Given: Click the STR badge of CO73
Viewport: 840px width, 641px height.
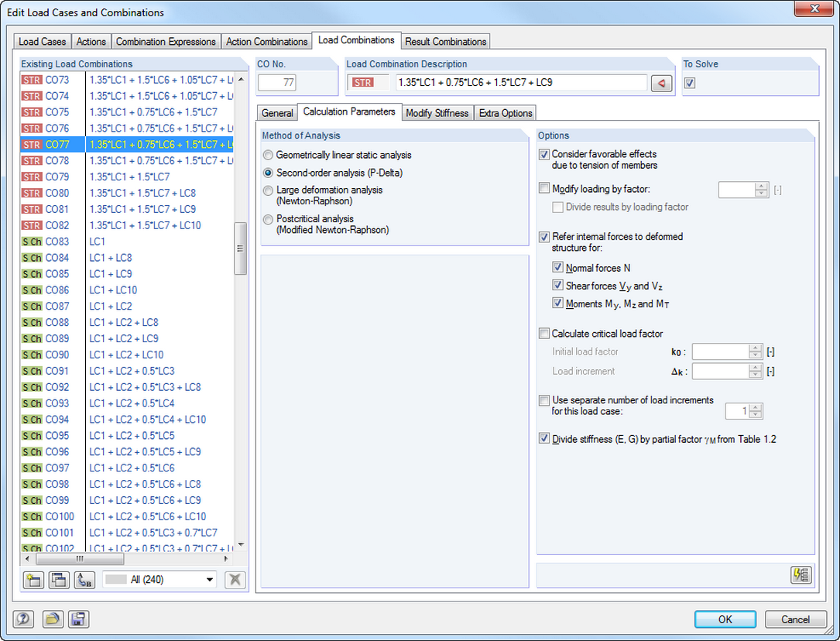Looking at the screenshot, I should click(32, 80).
